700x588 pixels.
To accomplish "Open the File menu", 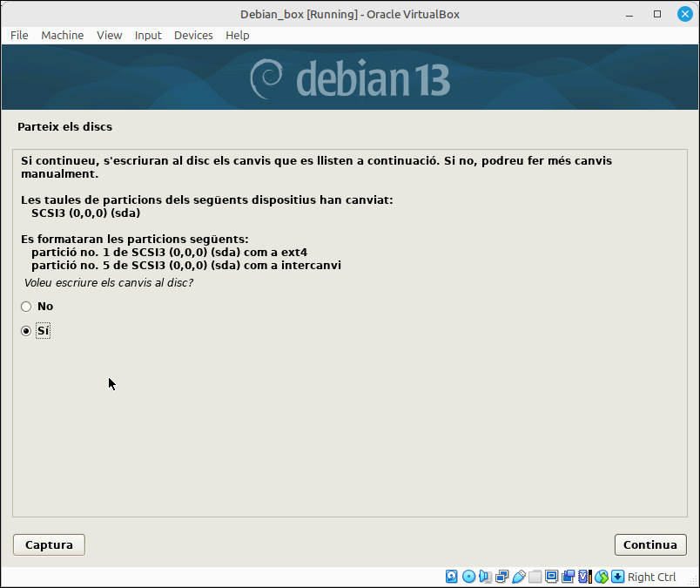I will pos(19,36).
